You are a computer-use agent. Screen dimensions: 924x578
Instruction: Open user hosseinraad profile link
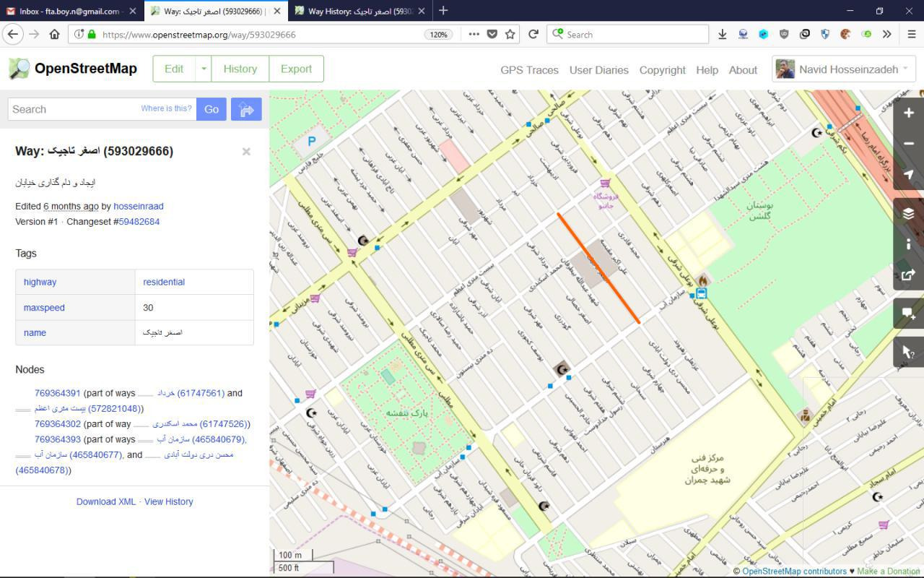(139, 206)
